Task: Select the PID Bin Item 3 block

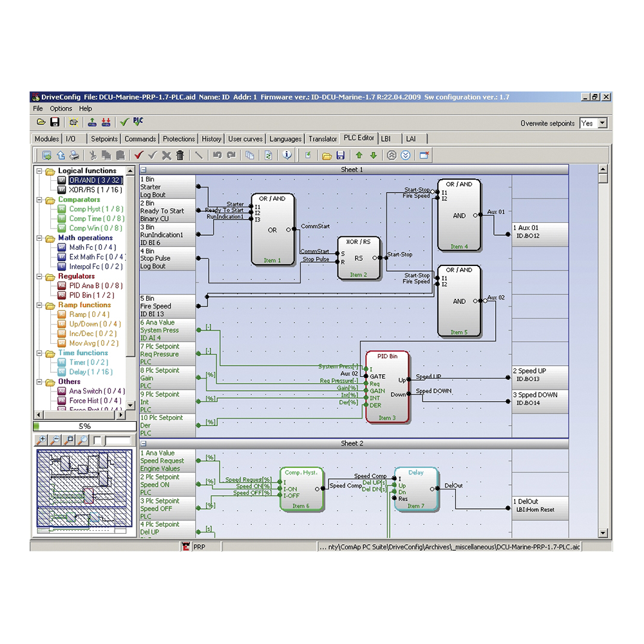Action: (x=387, y=386)
